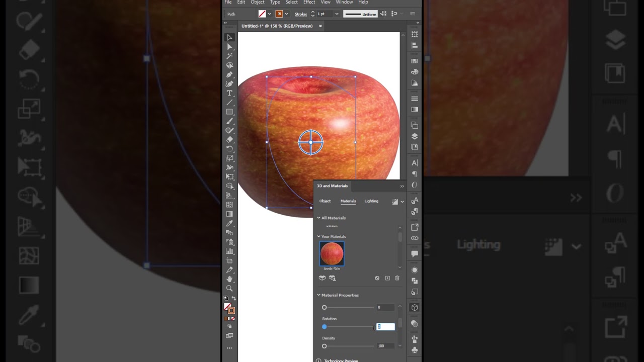
Task: Activate the Type tool
Action: click(229, 93)
